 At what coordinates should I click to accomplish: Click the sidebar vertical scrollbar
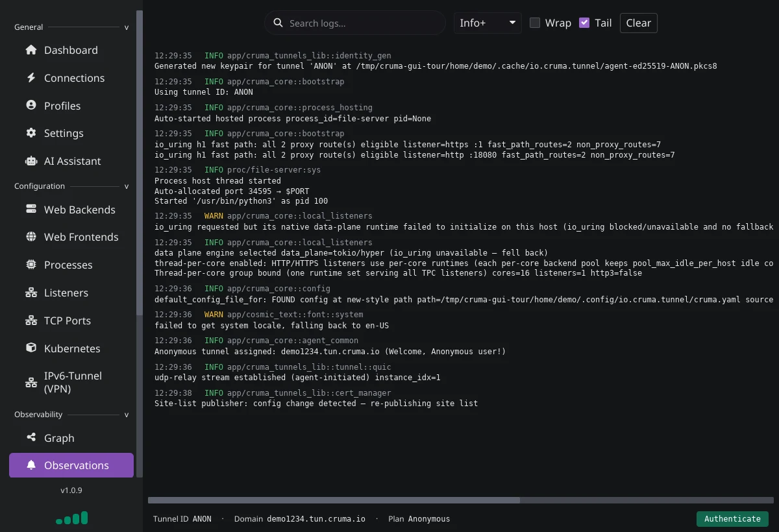pos(139,162)
